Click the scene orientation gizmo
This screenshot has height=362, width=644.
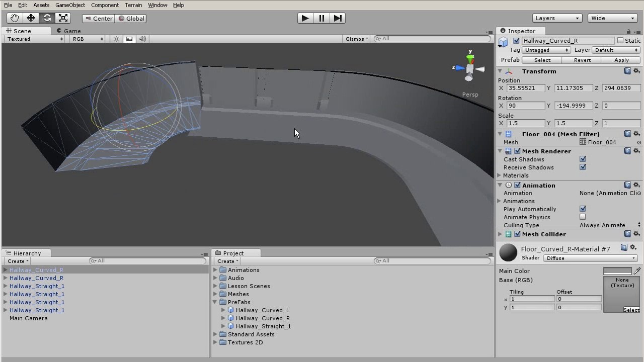coord(469,68)
